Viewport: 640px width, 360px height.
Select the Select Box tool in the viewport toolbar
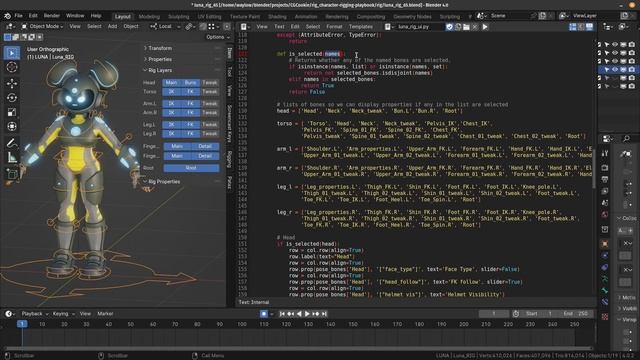12,53
